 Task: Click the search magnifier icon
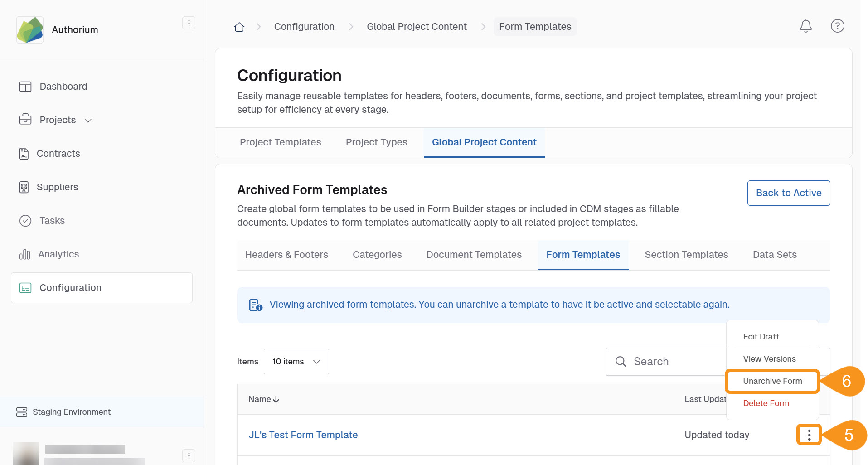pos(620,361)
